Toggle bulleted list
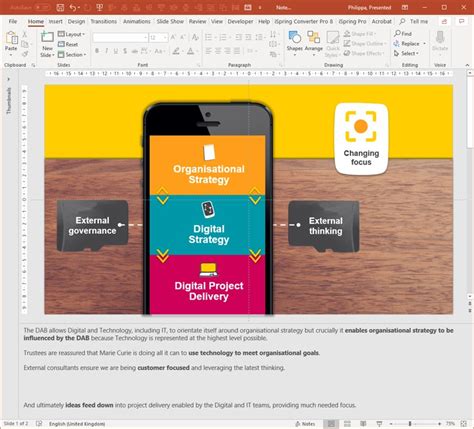Image resolution: width=474 pixels, height=429 pixels. 209,37
